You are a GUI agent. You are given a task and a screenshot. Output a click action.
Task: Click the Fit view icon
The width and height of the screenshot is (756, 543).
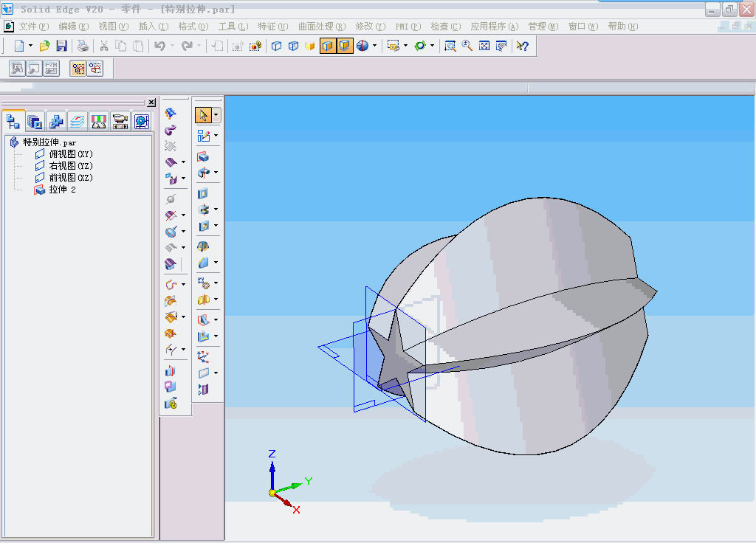coord(484,46)
